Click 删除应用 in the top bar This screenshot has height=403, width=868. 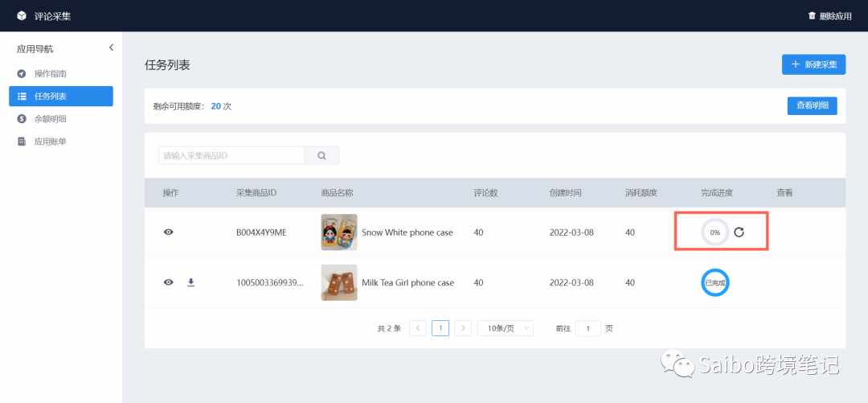835,16
